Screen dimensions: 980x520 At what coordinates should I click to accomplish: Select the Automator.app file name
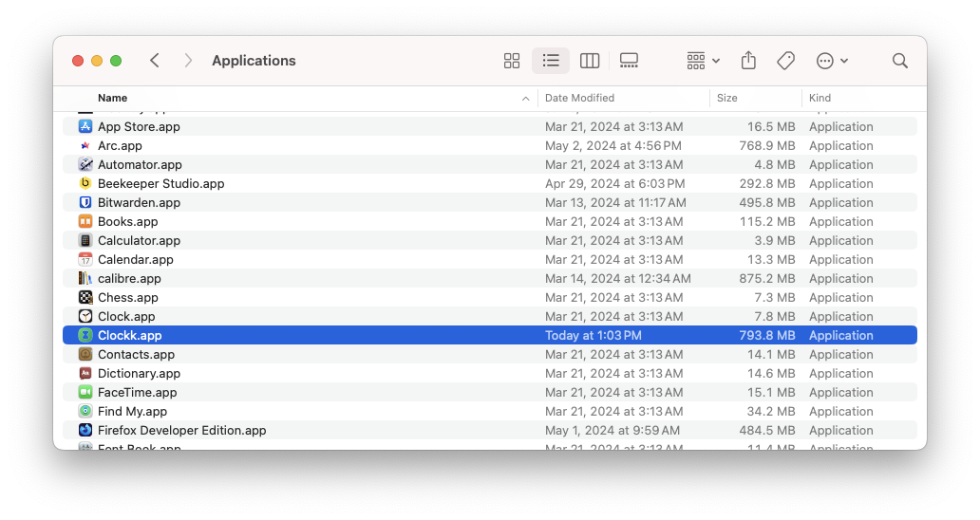tap(140, 165)
